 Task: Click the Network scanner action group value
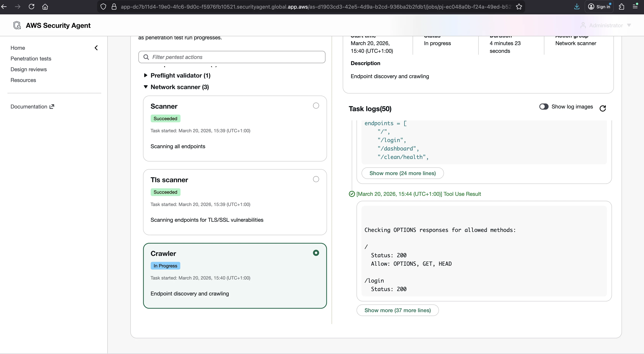(x=575, y=43)
